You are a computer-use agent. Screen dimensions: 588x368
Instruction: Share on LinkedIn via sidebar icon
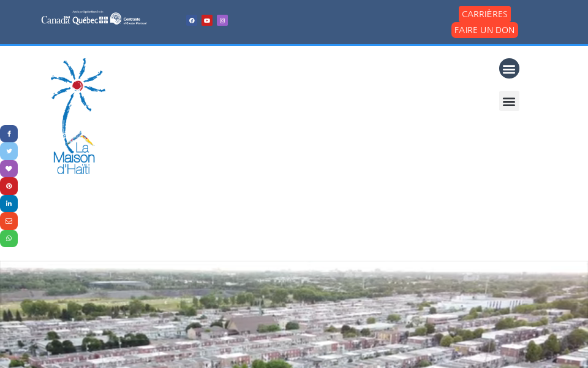tap(9, 204)
